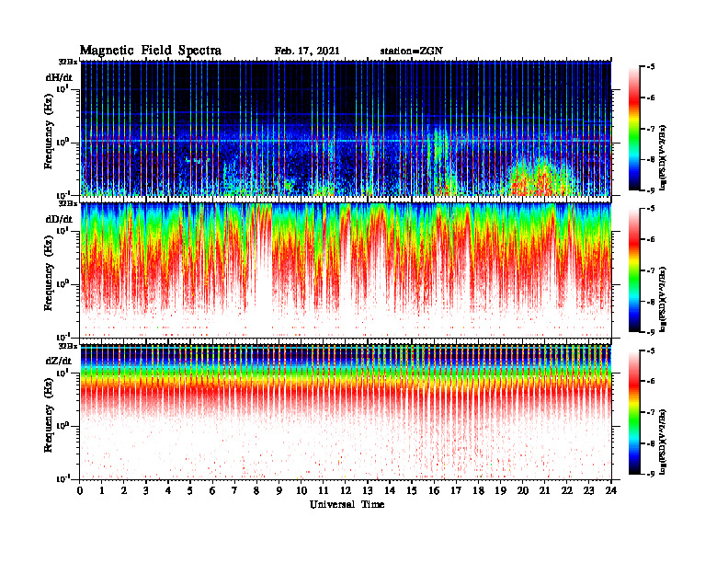Click the "32Hz" tick label of dH/dt panel
The width and height of the screenshot is (728, 563).
coord(68,62)
